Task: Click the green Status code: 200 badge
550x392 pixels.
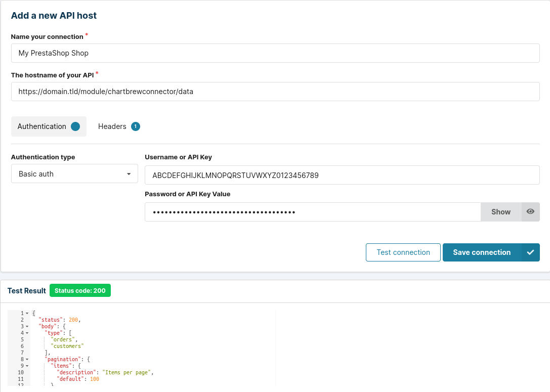Action: 80,290
